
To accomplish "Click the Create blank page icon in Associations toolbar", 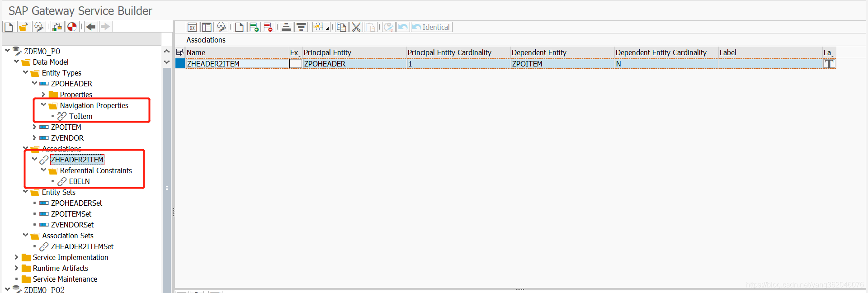I will pyautogui.click(x=239, y=28).
